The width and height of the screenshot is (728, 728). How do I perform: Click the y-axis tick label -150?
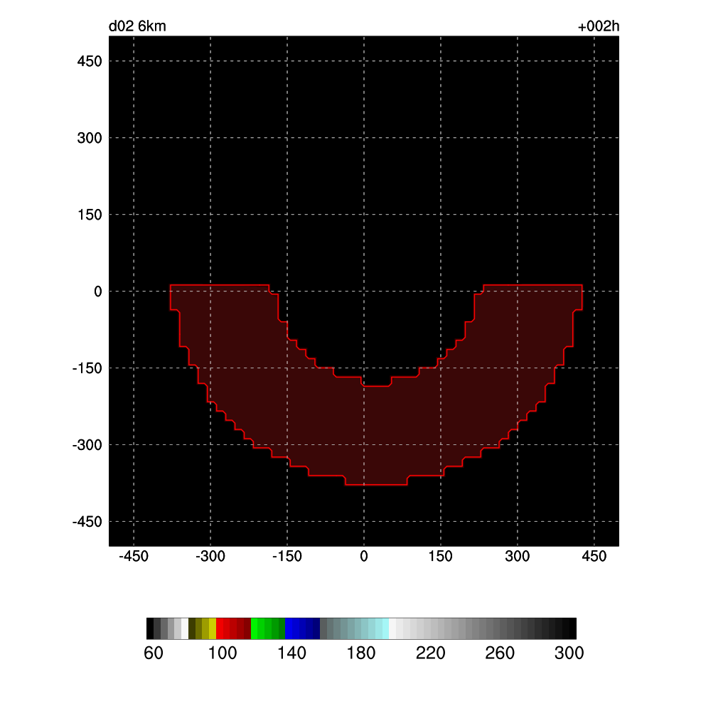(x=87, y=368)
